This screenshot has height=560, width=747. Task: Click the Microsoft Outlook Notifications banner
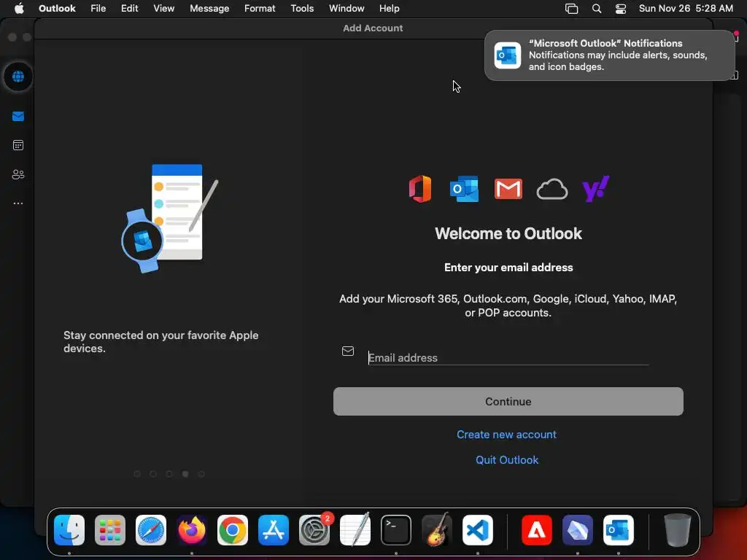610,55
